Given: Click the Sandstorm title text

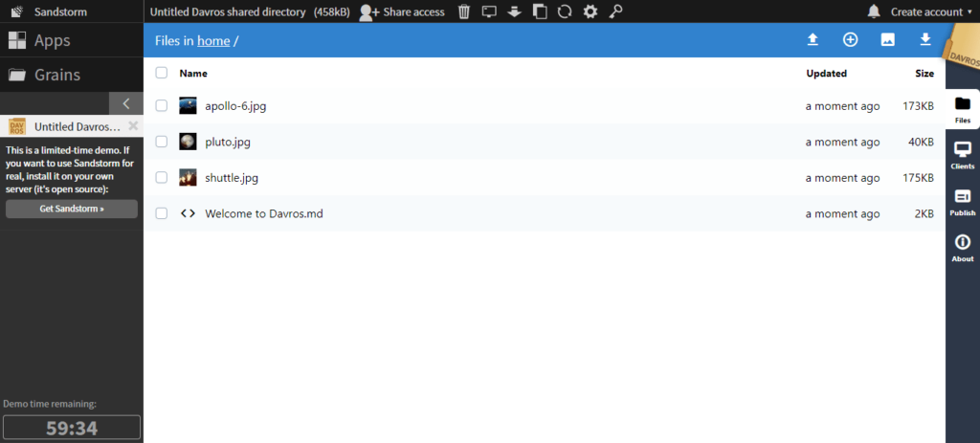Looking at the screenshot, I should point(60,11).
